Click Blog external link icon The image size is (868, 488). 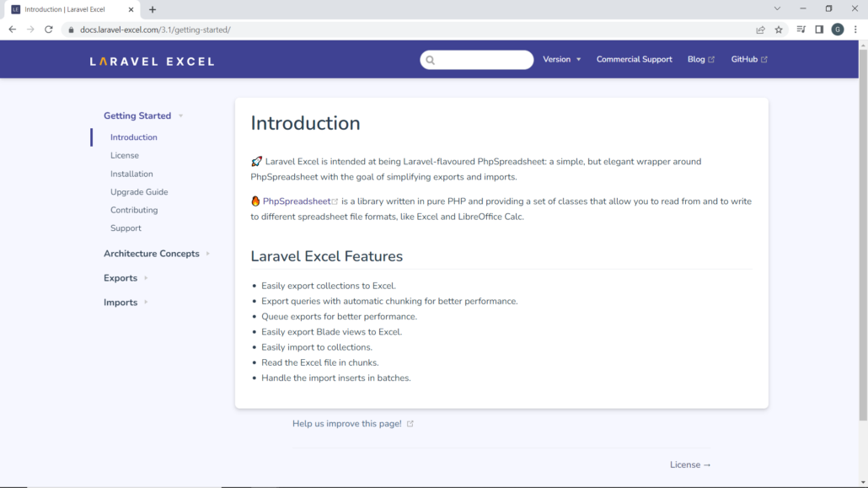(711, 60)
